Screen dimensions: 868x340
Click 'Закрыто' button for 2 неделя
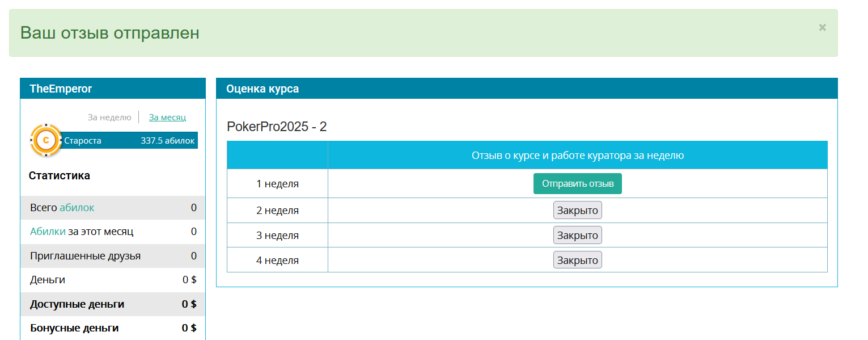tap(578, 211)
